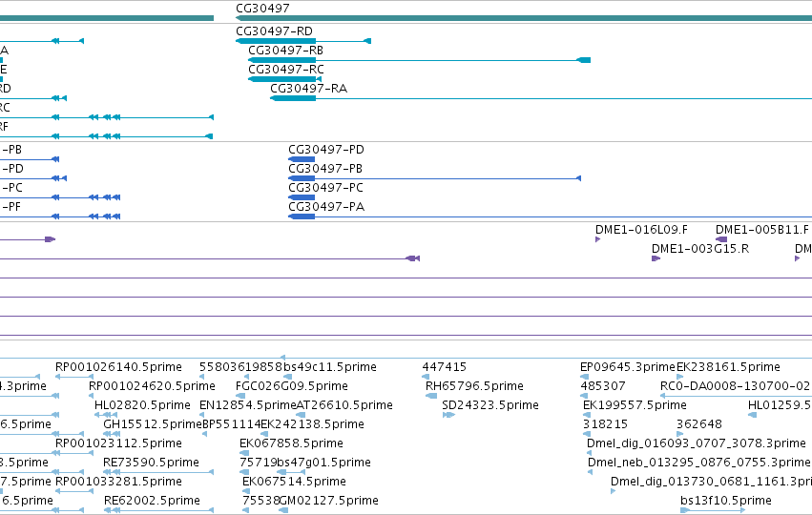
Task: Select the bs49c11.5prime EST label
Action: click(x=329, y=367)
